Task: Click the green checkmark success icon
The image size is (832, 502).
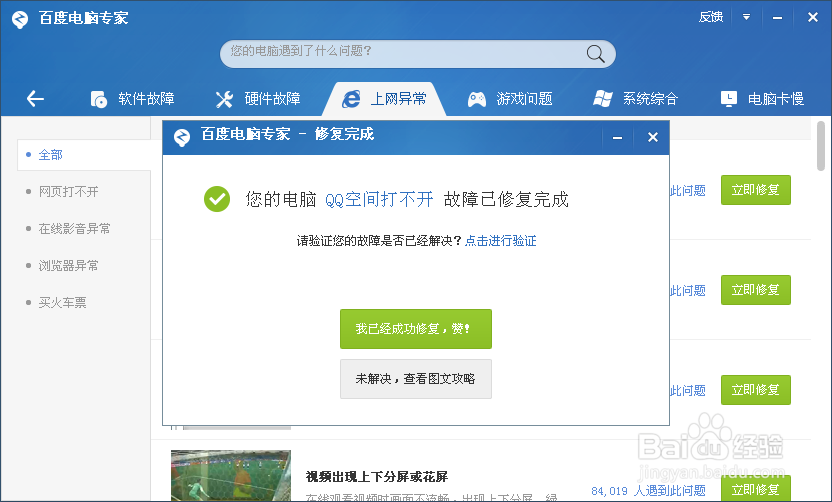Action: pyautogui.click(x=217, y=199)
